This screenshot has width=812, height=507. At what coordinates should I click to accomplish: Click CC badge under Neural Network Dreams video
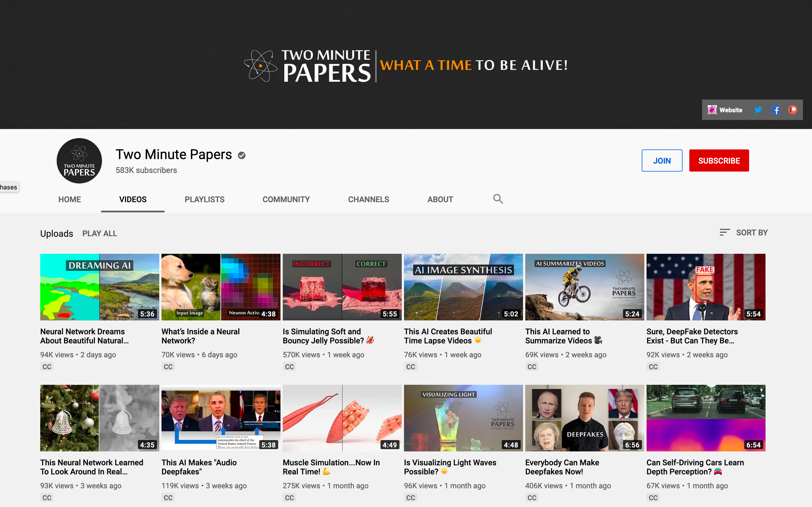47,367
